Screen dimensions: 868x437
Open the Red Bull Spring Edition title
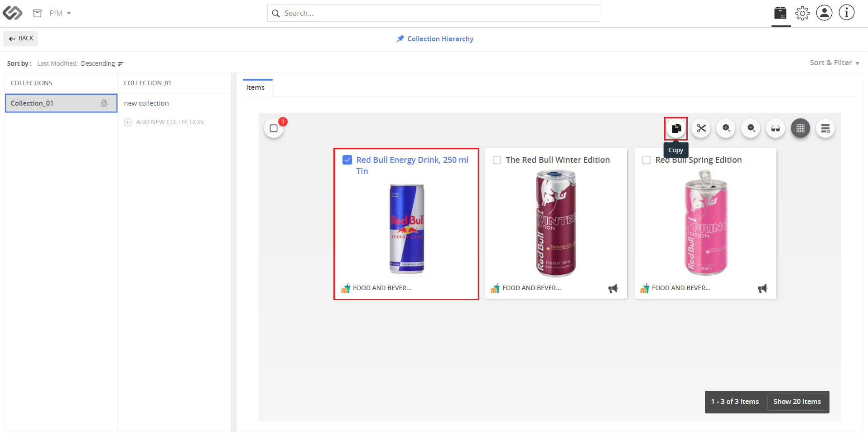[699, 160]
